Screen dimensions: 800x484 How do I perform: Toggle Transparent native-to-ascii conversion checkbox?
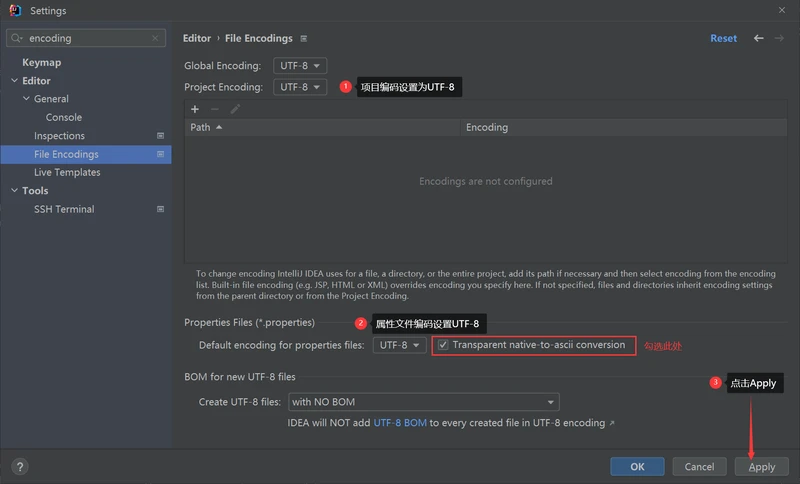pyautogui.click(x=443, y=345)
